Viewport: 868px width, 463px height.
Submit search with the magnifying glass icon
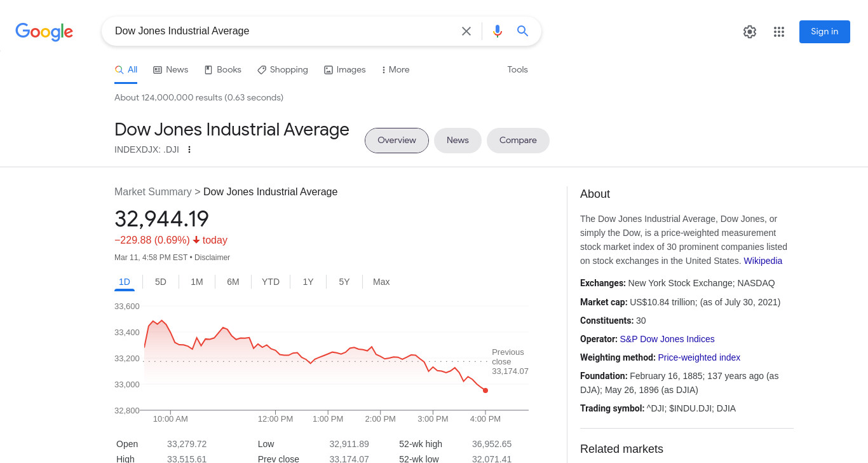[523, 31]
